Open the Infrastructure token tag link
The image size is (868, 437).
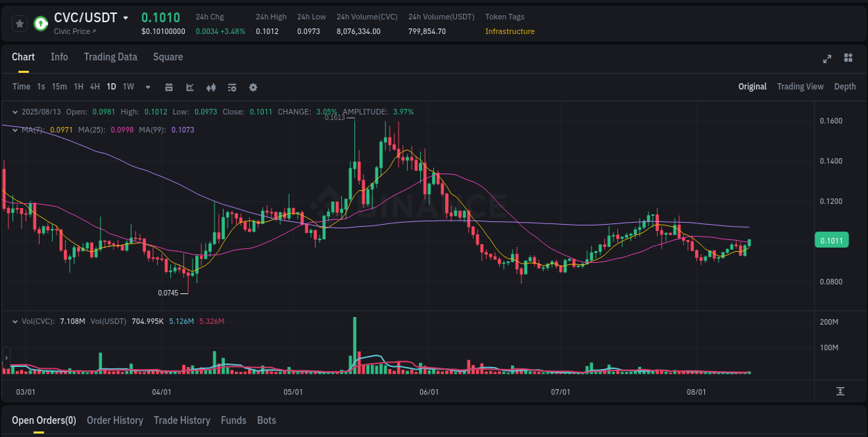click(510, 31)
